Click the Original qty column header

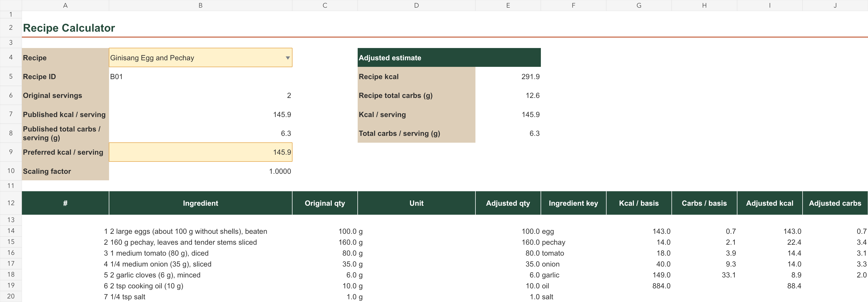pyautogui.click(x=325, y=203)
